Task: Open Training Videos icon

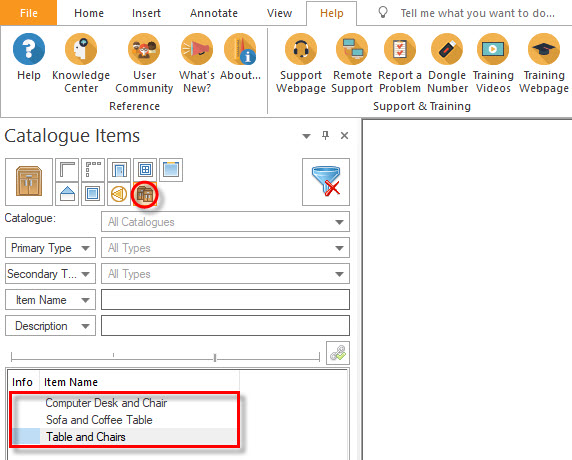Action: pos(493,49)
